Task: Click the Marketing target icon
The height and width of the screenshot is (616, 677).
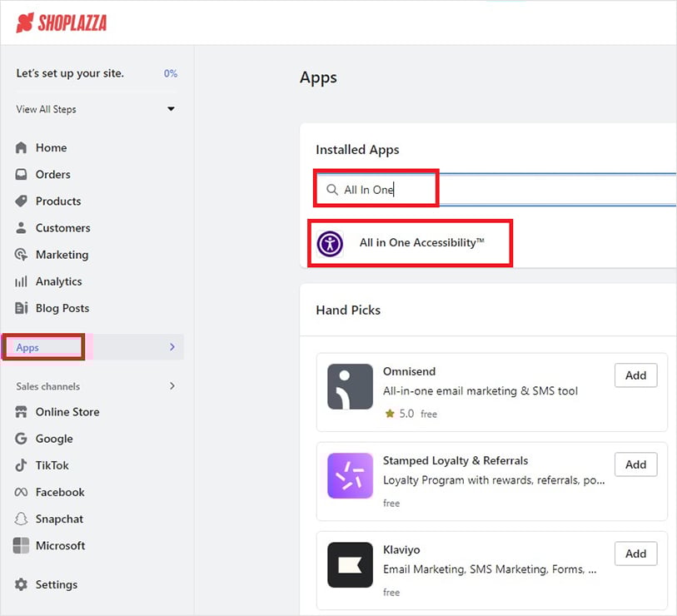Action: 21,255
